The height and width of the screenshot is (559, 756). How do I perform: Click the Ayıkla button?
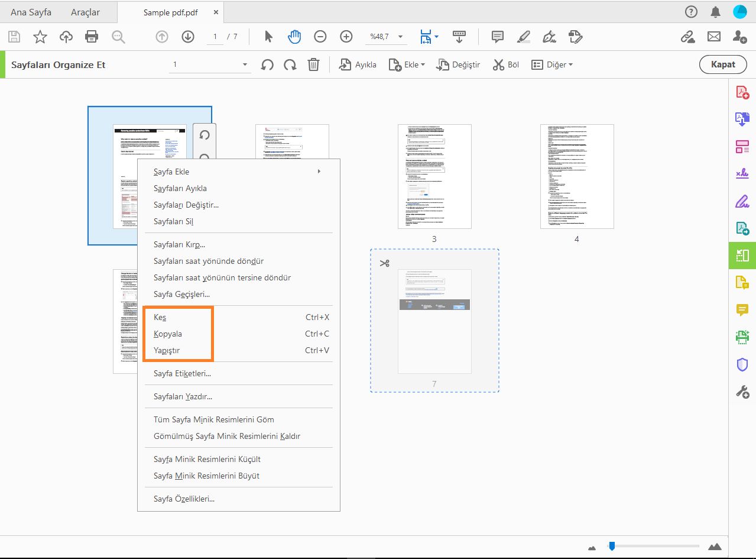tap(358, 64)
